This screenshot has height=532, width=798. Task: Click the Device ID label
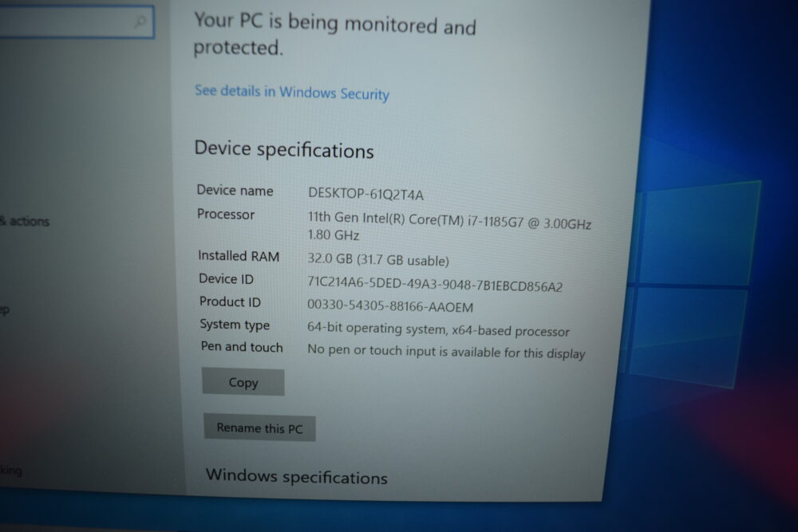(x=226, y=278)
